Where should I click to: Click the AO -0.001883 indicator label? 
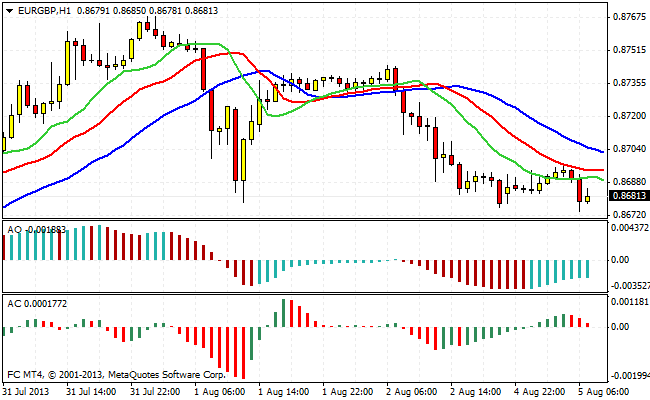click(36, 230)
